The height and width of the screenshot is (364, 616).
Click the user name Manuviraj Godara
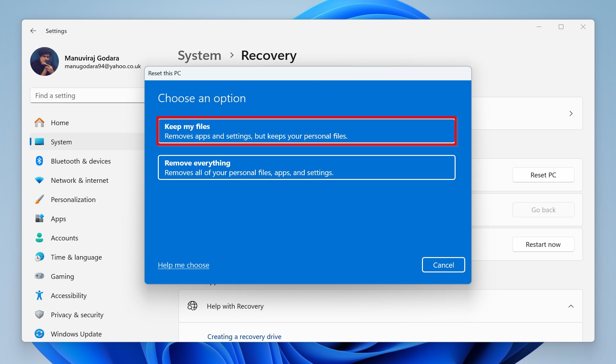(x=92, y=58)
